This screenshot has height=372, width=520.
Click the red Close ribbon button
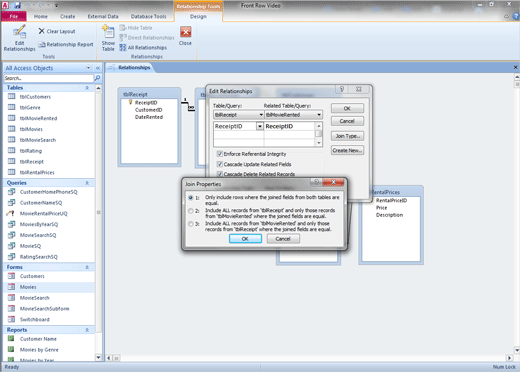click(185, 36)
